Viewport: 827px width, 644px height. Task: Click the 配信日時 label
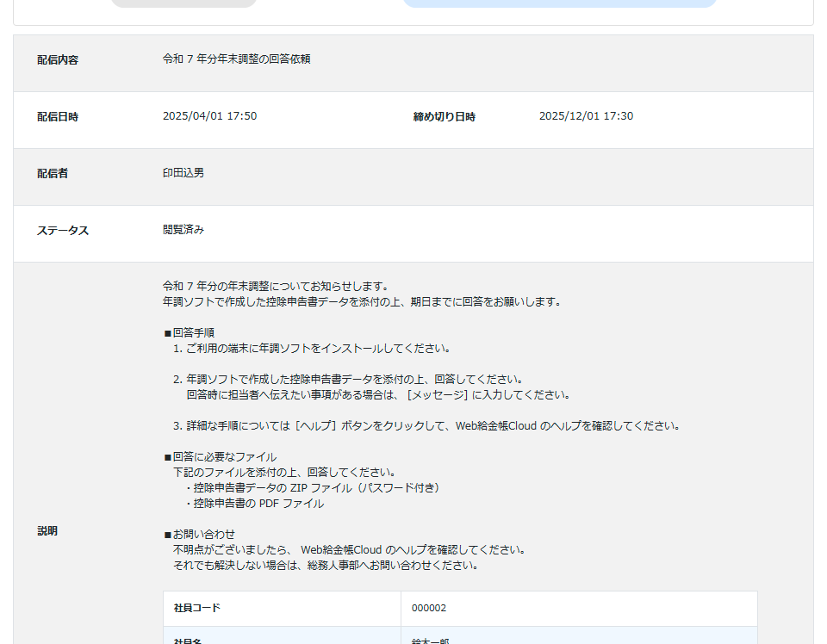(x=58, y=117)
